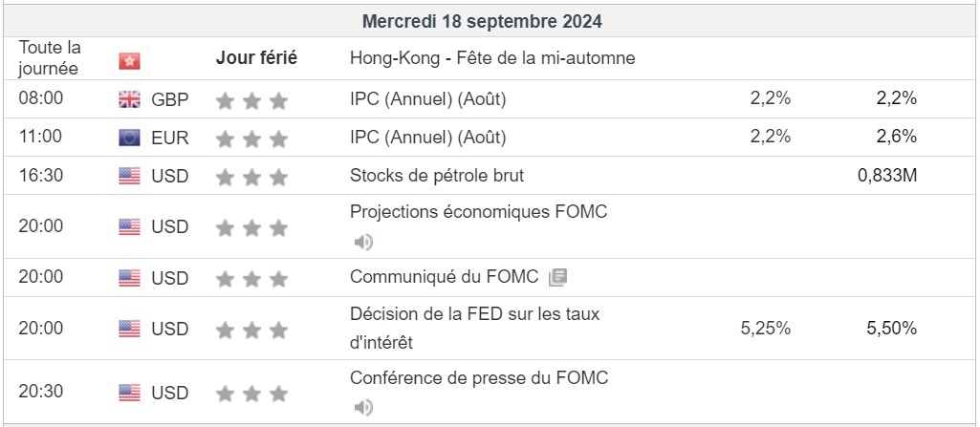The height and width of the screenshot is (427, 980).
Task: Open IPC (Annuel) (Août) event for EUR
Action: pyautogui.click(x=427, y=137)
